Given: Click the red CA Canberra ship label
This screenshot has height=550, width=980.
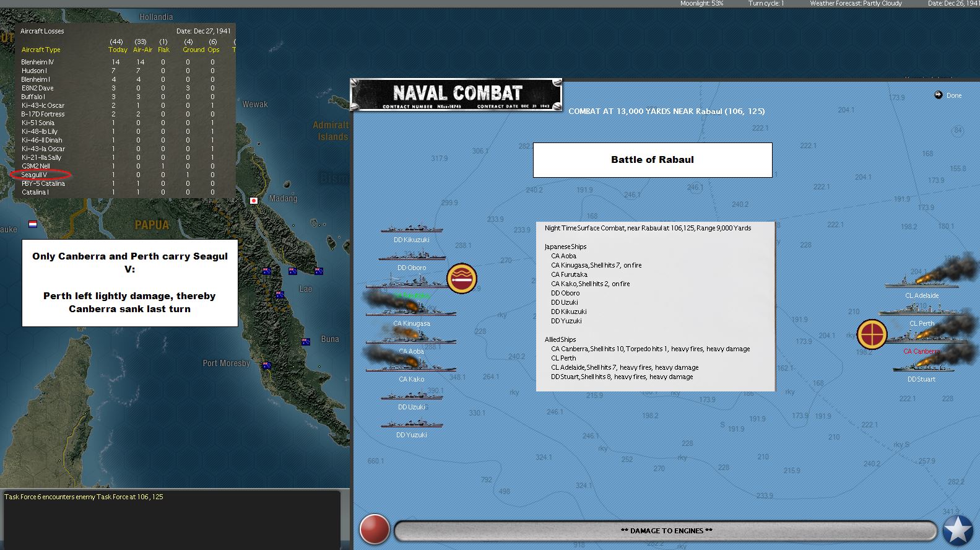Looking at the screenshot, I should [x=922, y=351].
